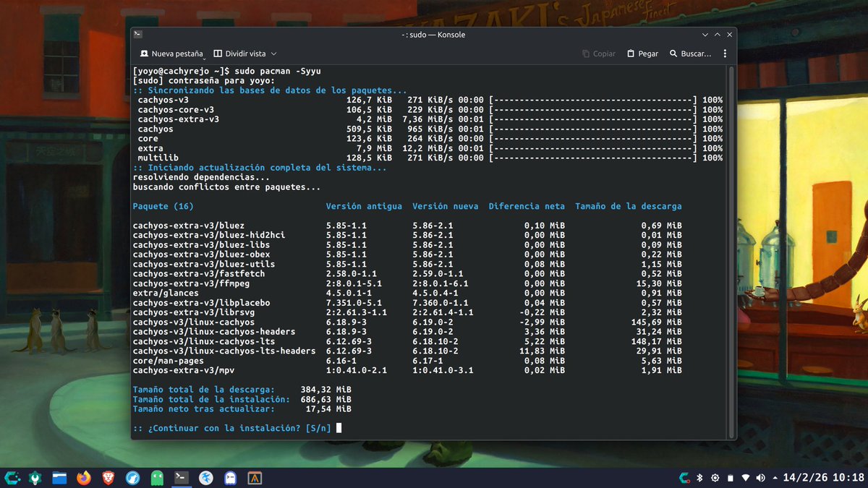Click the terminal prompt cursor after [S/n]

click(x=339, y=428)
